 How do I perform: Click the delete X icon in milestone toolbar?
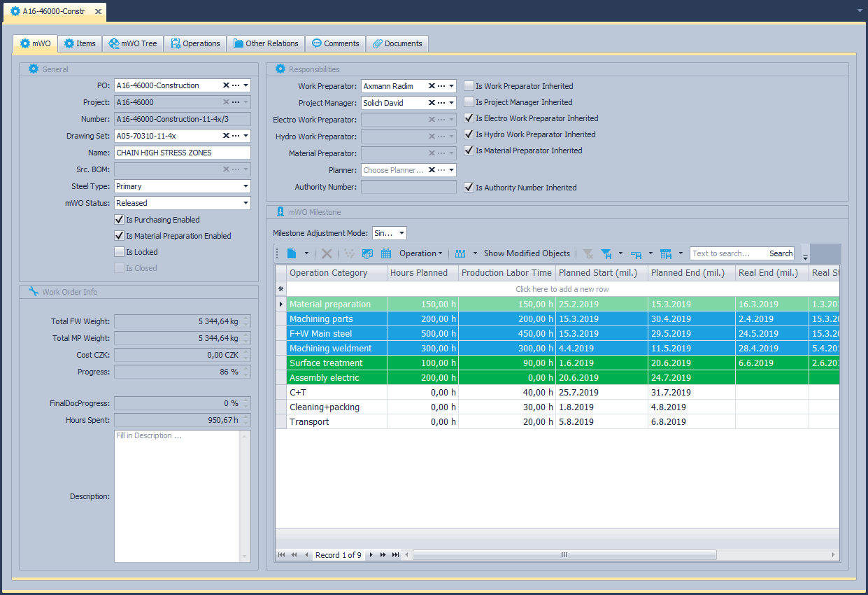pos(327,253)
